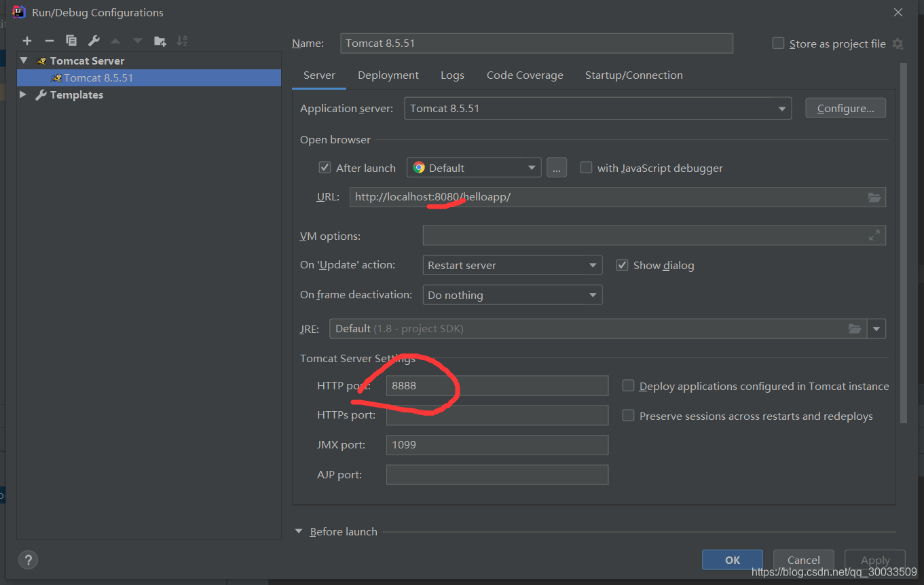Click HTTPs port input field
The image size is (924, 585).
[x=497, y=415]
